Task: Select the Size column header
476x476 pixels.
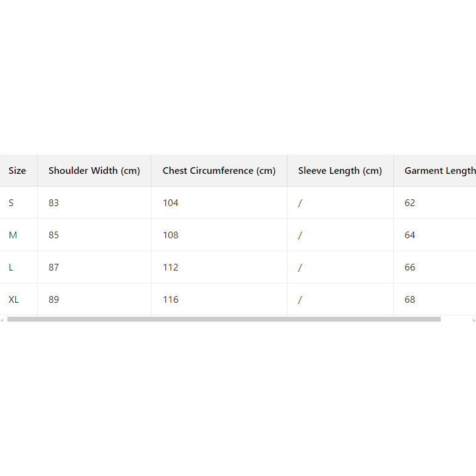Action: click(17, 171)
